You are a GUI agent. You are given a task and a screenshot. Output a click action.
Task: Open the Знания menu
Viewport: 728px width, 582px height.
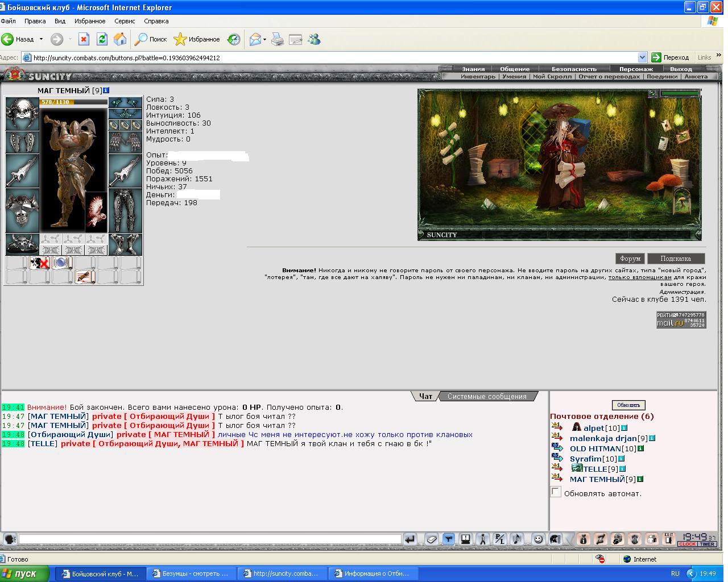pyautogui.click(x=473, y=69)
